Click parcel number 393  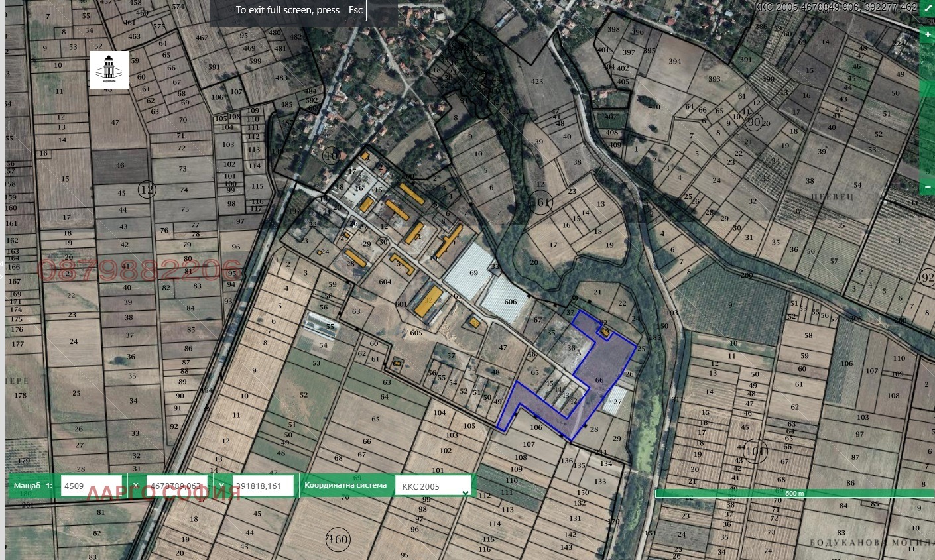point(714,79)
